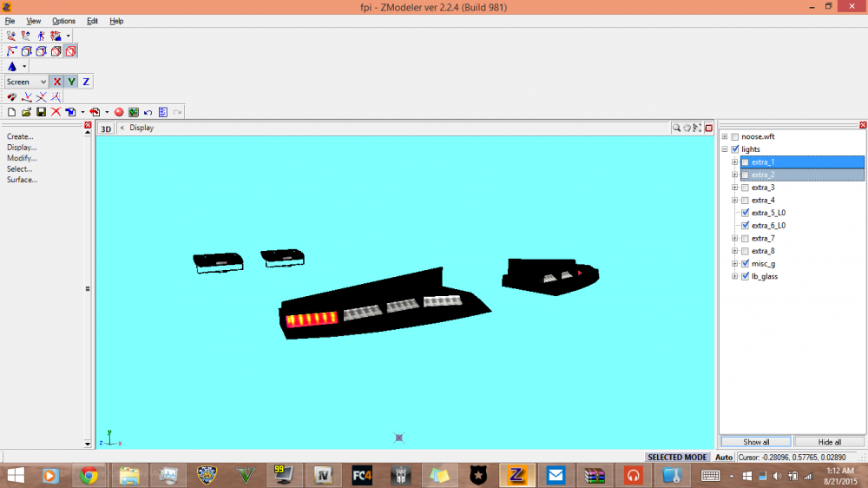Open the Options menu
This screenshot has height=488, width=868.
tap(63, 21)
